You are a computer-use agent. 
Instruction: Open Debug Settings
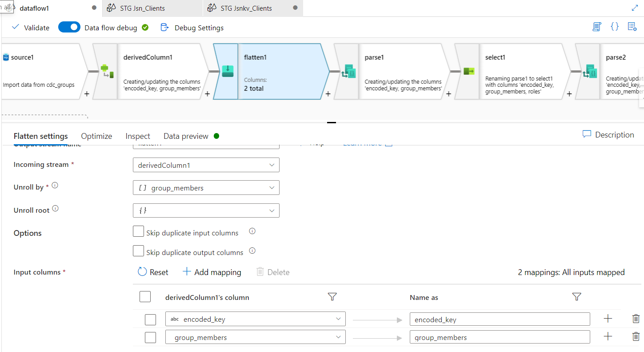coord(192,28)
